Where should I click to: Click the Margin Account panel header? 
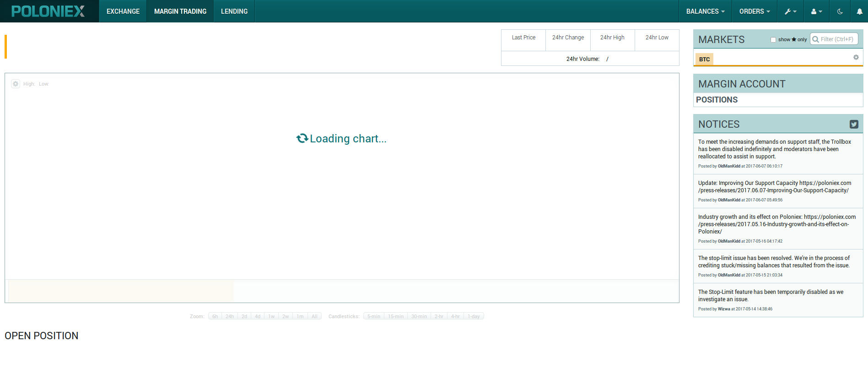[x=778, y=84]
